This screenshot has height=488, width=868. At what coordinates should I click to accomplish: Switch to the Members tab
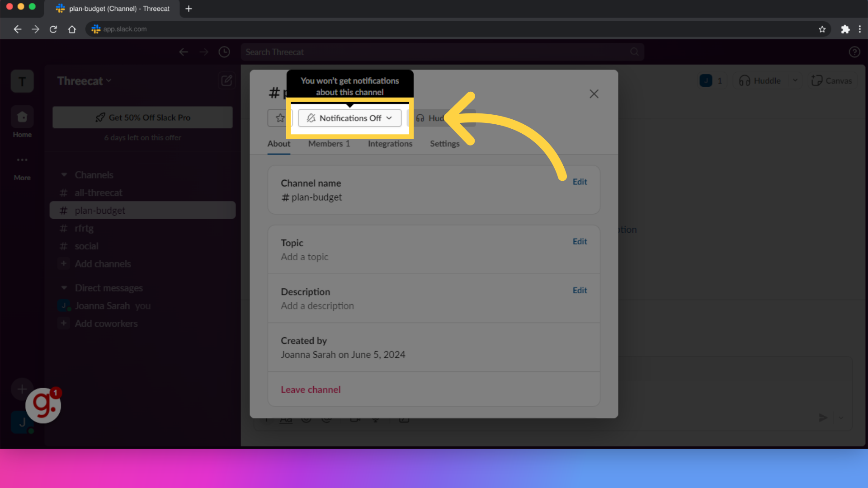[x=329, y=144]
